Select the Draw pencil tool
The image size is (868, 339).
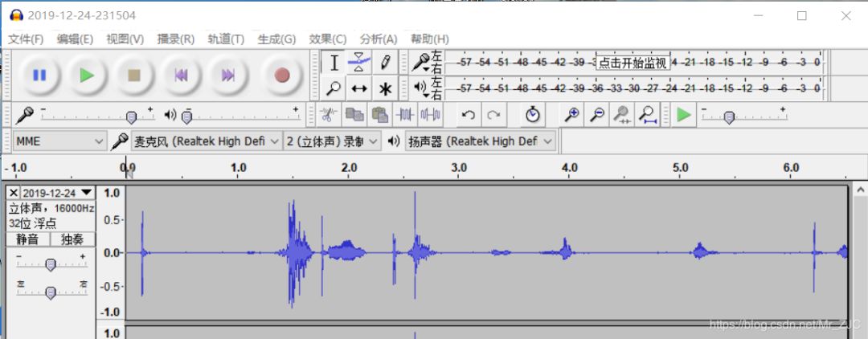click(x=385, y=63)
